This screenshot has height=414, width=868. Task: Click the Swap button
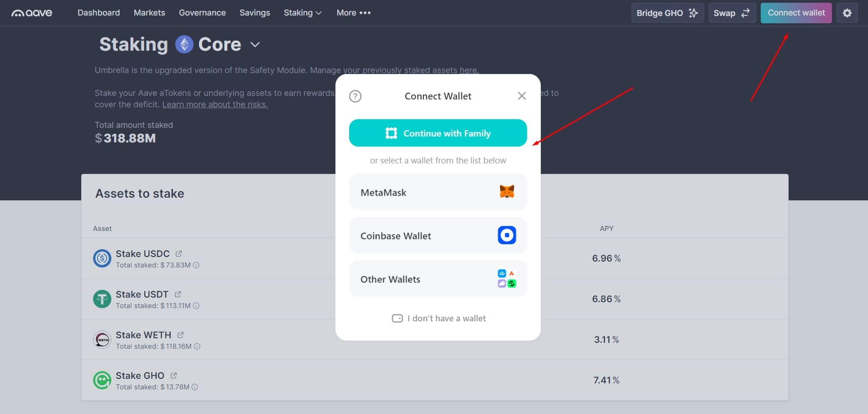click(732, 13)
